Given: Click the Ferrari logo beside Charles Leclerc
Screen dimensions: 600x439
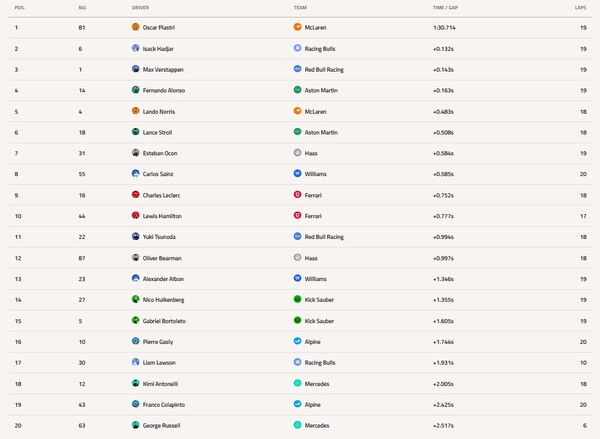Looking at the screenshot, I should click(x=297, y=194).
